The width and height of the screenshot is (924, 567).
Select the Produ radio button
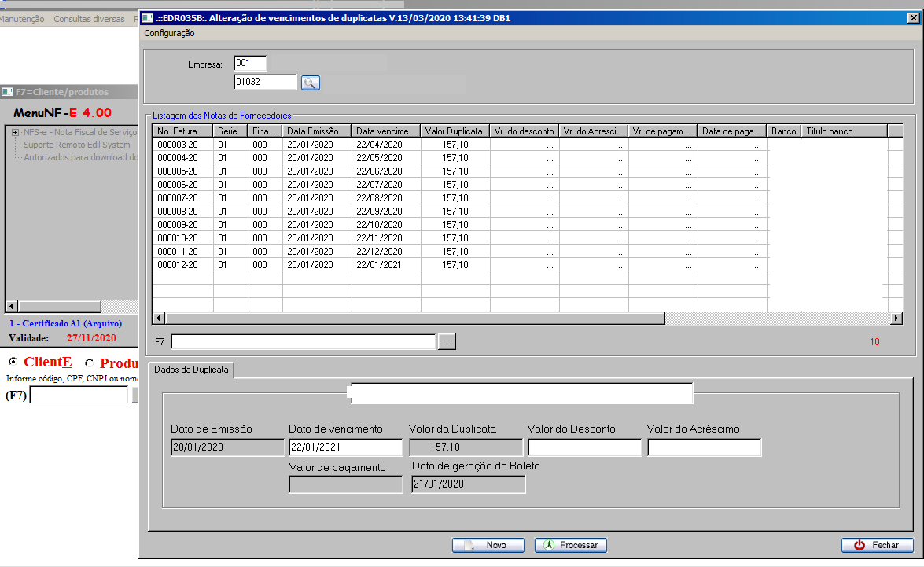pos(89,363)
